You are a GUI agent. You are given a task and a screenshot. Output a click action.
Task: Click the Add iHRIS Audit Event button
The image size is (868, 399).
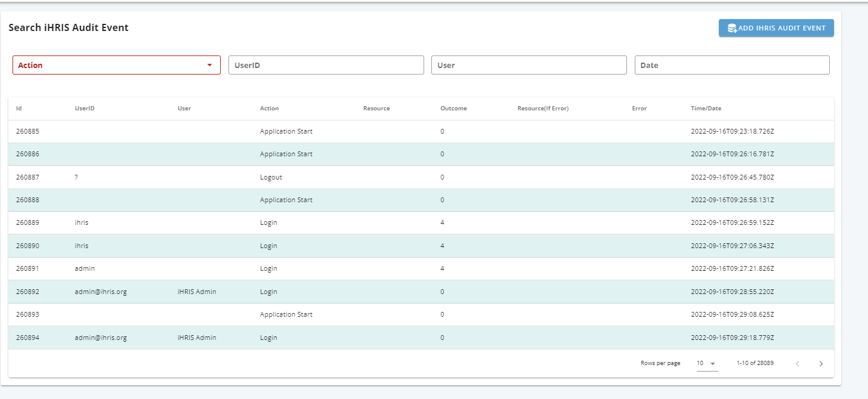pyautogui.click(x=776, y=28)
